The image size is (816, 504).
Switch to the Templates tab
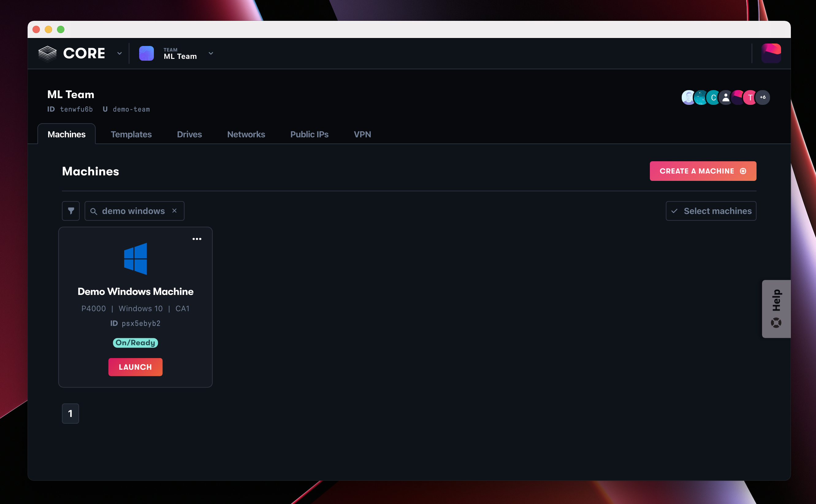131,134
